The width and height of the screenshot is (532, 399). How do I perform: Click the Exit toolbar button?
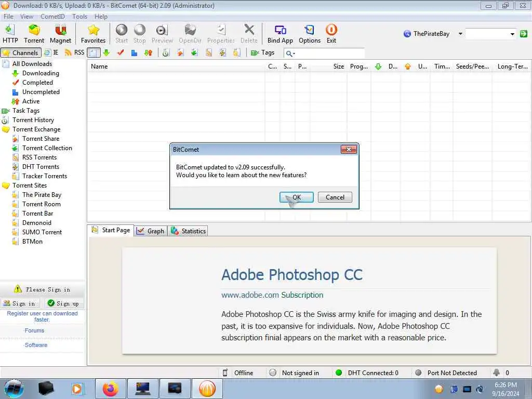pyautogui.click(x=331, y=34)
